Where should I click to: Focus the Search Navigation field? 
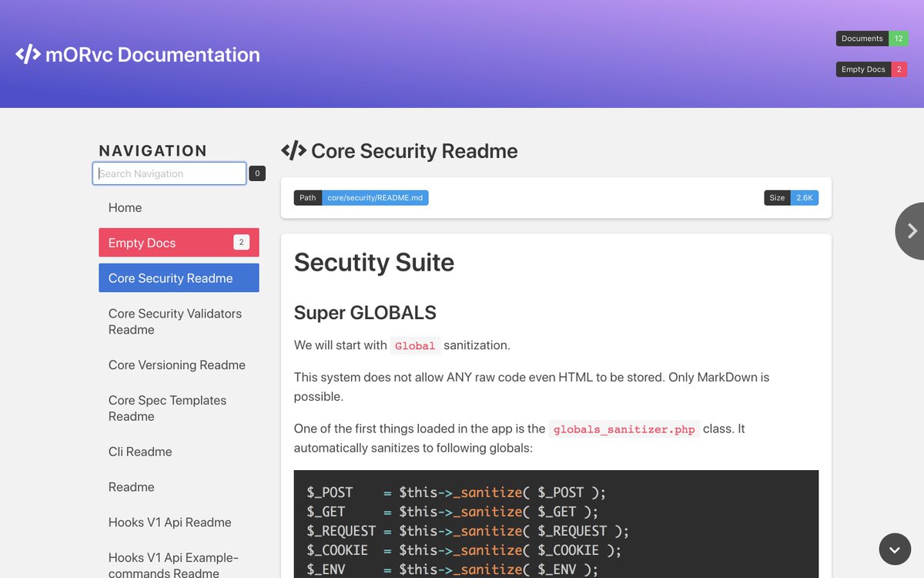pos(169,173)
